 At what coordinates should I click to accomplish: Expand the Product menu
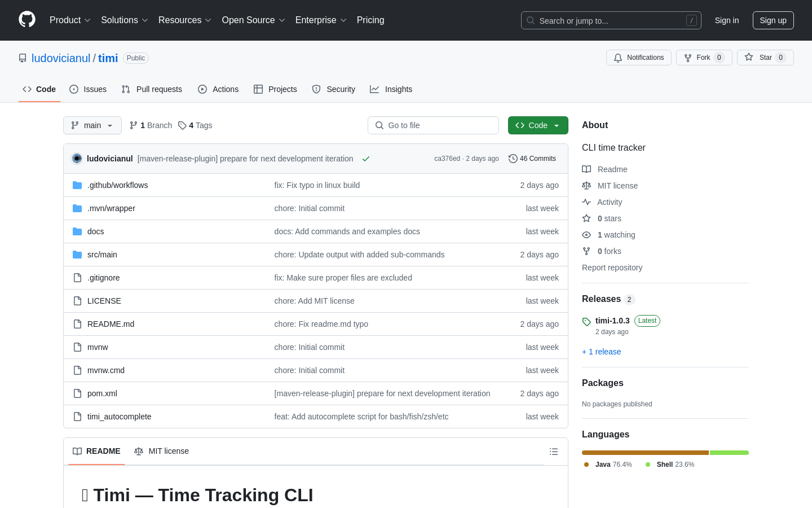click(70, 20)
